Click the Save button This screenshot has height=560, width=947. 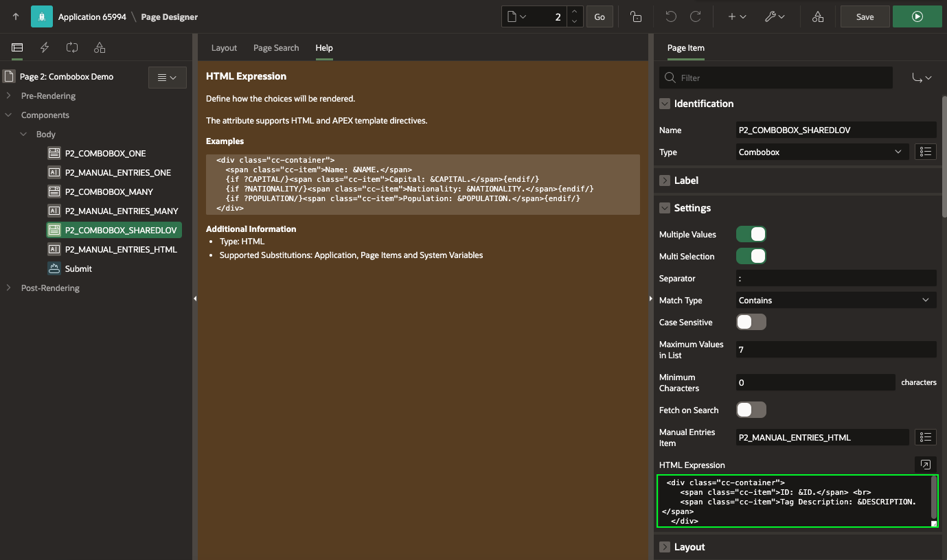[865, 17]
